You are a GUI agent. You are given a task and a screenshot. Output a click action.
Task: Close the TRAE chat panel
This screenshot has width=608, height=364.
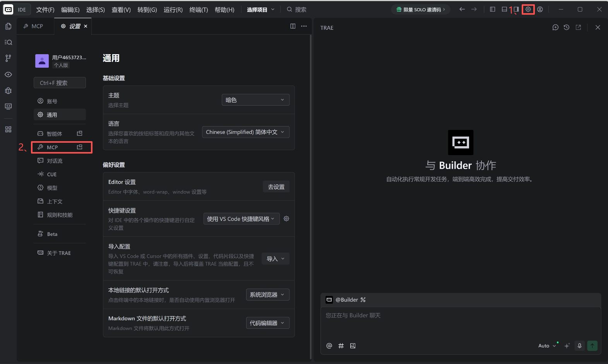pyautogui.click(x=598, y=27)
